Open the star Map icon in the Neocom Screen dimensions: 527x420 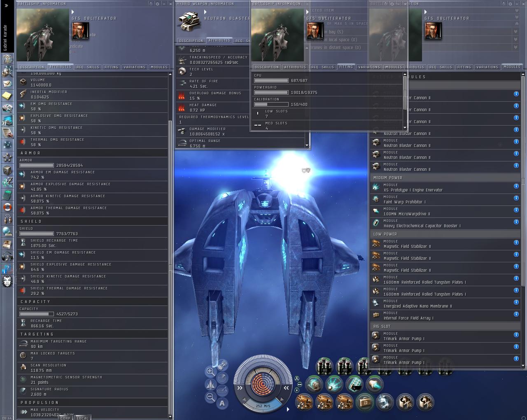(7, 145)
